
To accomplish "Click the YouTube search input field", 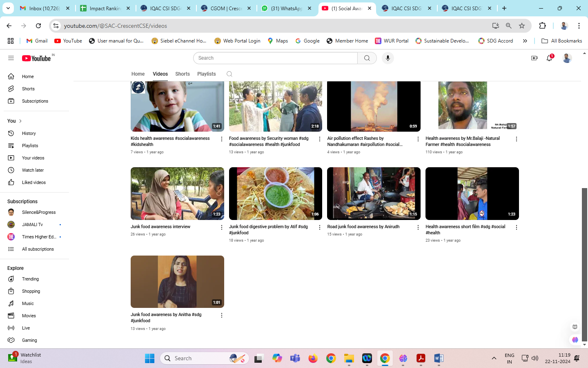I will pos(276,58).
